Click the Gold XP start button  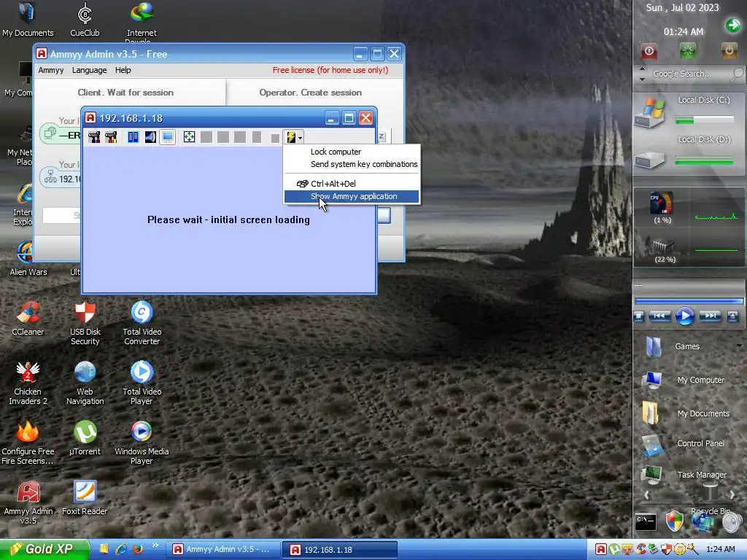tap(44, 549)
